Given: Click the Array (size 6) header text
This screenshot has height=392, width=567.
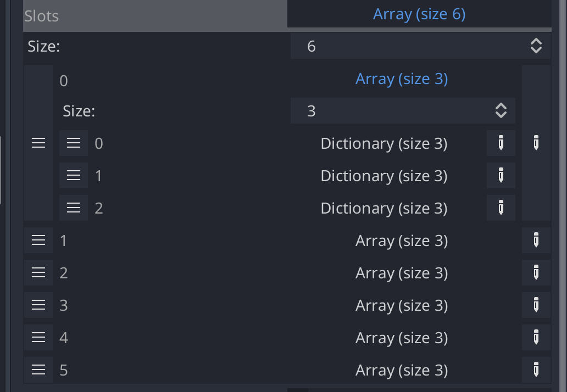Looking at the screenshot, I should [419, 13].
